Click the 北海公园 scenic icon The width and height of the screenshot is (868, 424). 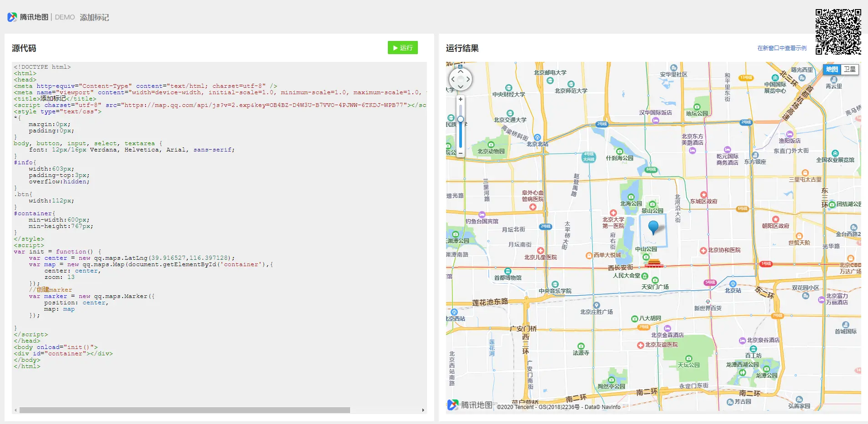point(631,197)
